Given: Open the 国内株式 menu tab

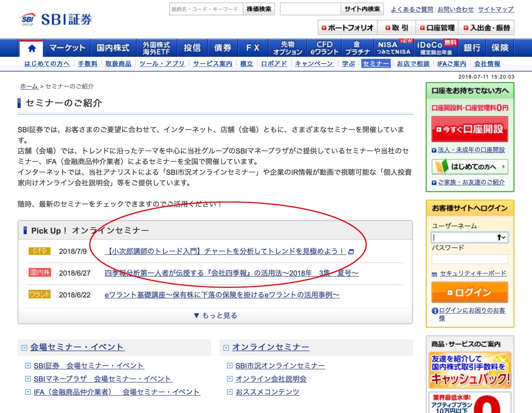Looking at the screenshot, I should [x=113, y=48].
